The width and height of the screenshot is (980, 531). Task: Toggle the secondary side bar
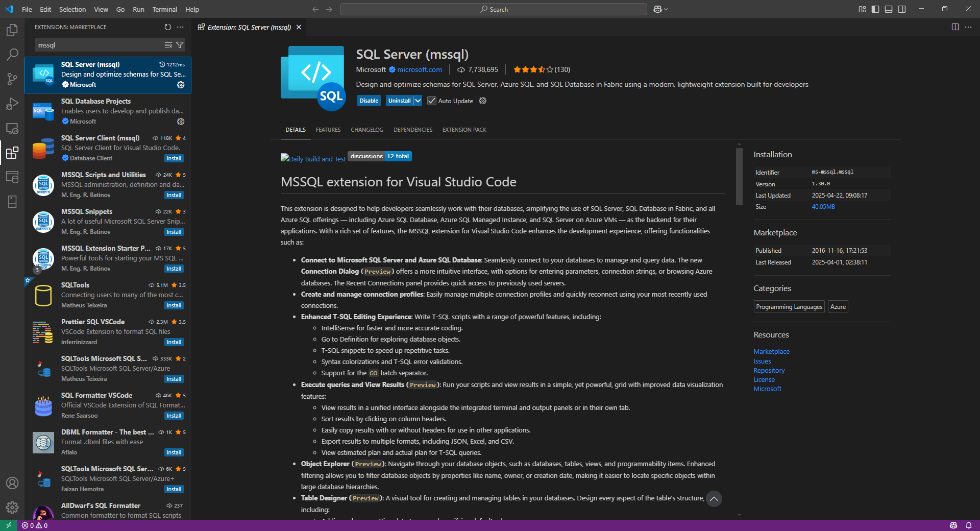(x=902, y=9)
